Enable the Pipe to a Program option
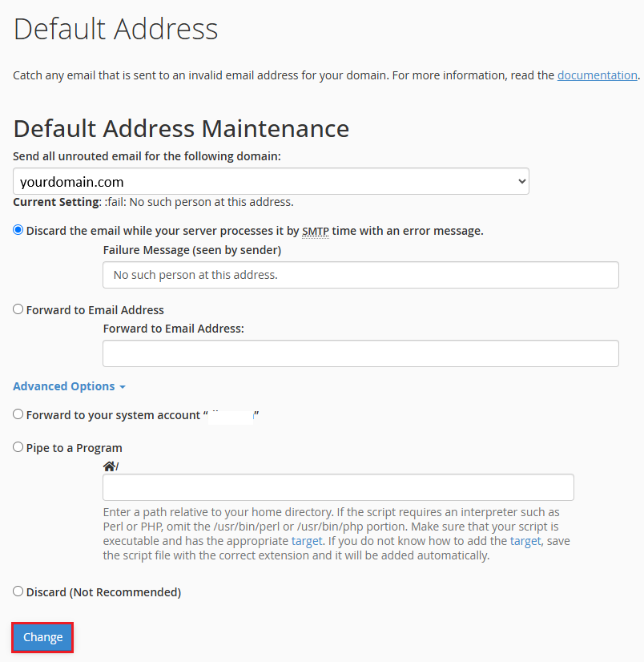Image resolution: width=644 pixels, height=662 pixels. (18, 447)
